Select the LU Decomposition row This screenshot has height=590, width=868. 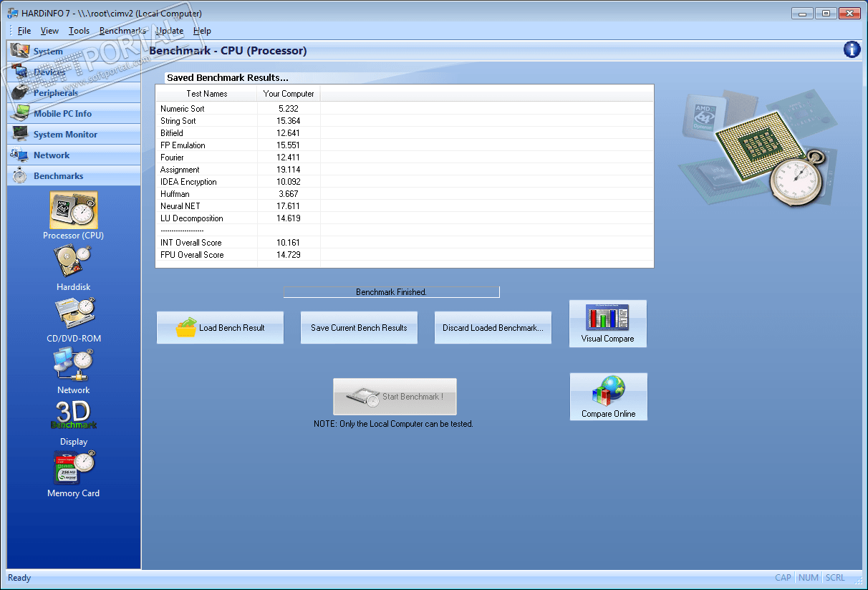[x=405, y=218]
